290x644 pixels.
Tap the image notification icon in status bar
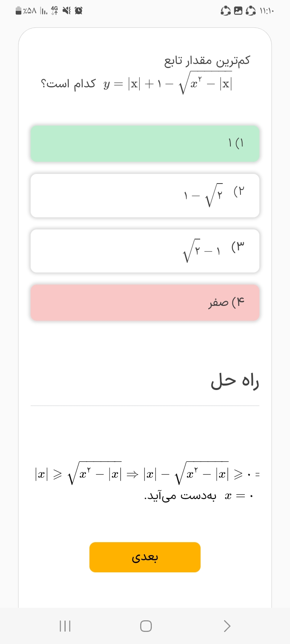coord(238,11)
